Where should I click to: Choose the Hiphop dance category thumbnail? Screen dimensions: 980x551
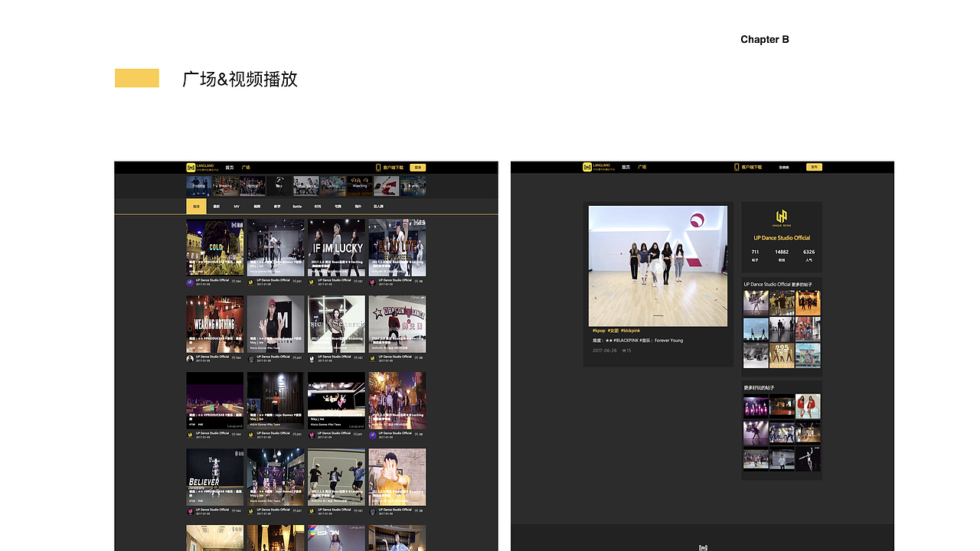253,185
